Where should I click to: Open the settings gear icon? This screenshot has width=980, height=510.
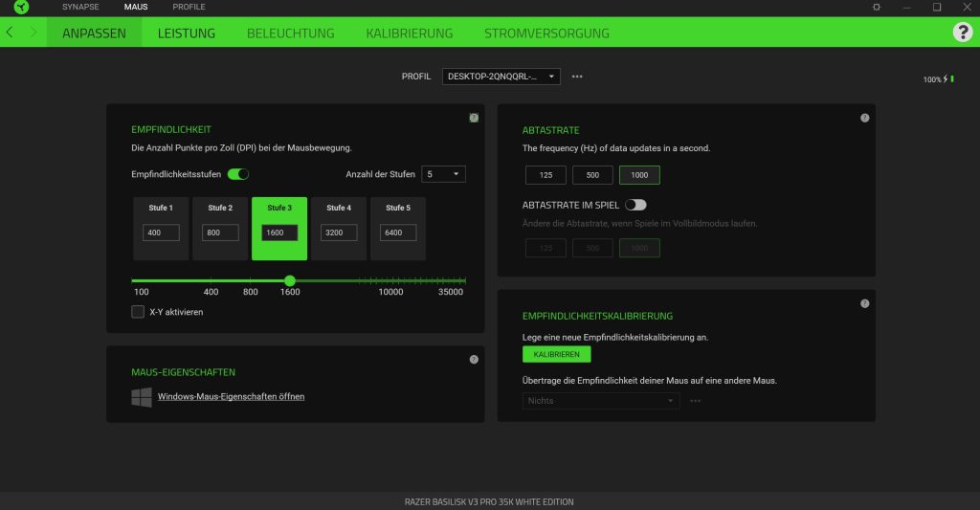(877, 7)
